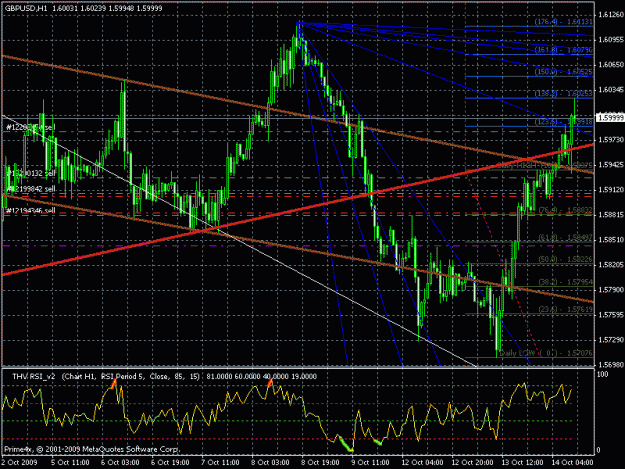Select the Fibonacci (23.6) - 1.57619 label

tap(565, 309)
